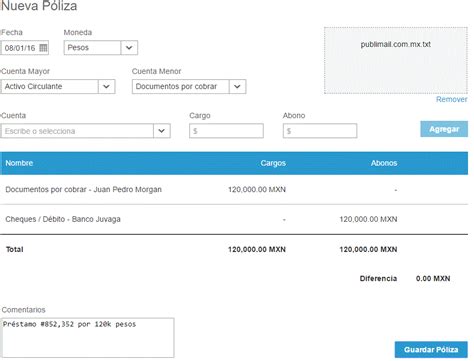Click the Cargo amount field
Image resolution: width=474 pixels, height=361 pixels.
click(x=226, y=131)
